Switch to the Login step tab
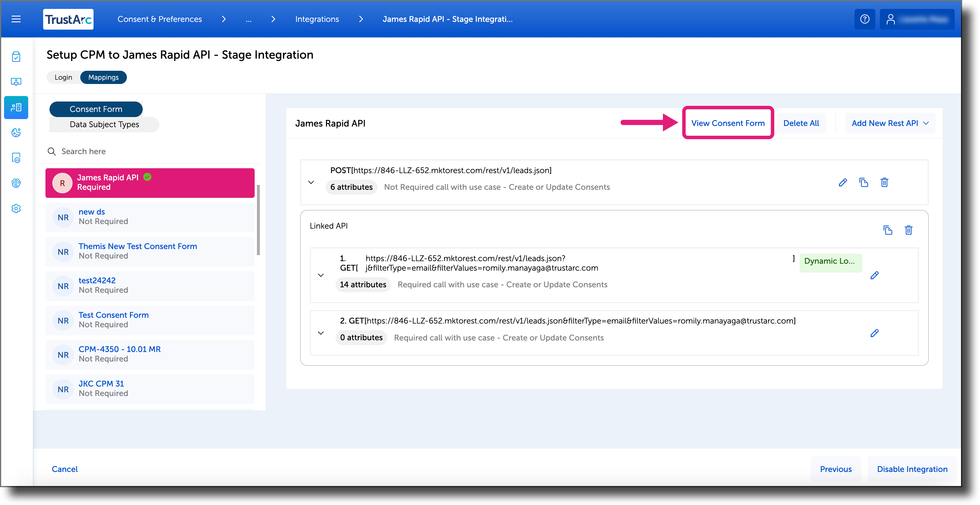The image size is (980, 505). (x=63, y=77)
